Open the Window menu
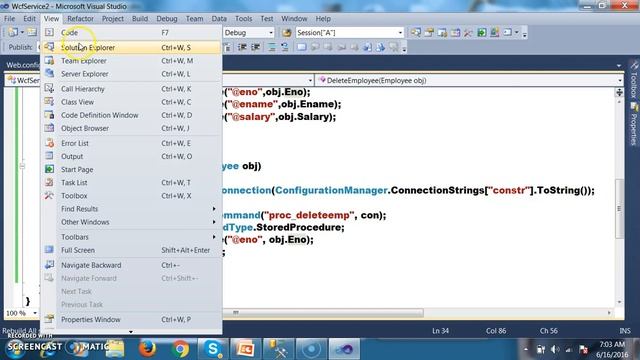The image size is (640, 360). 294,19
